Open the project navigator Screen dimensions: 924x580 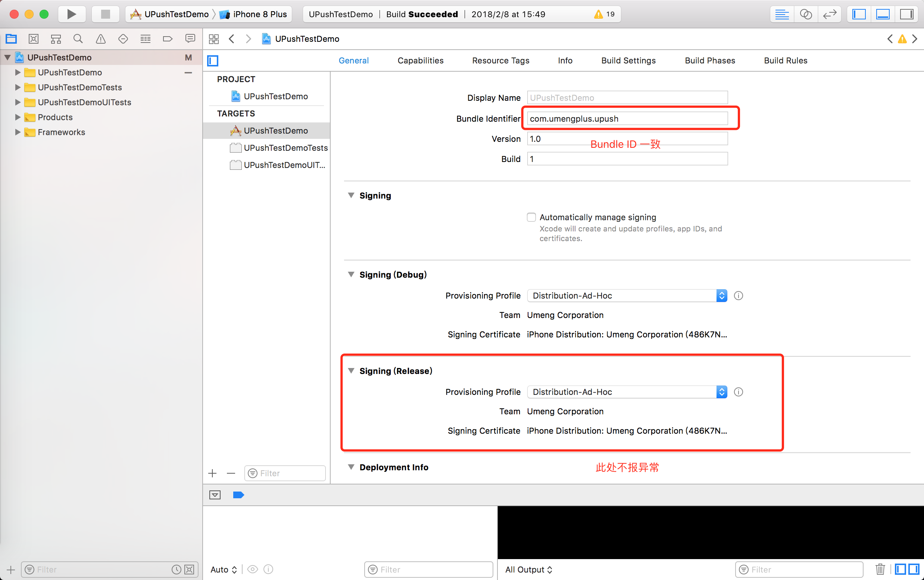(11, 39)
